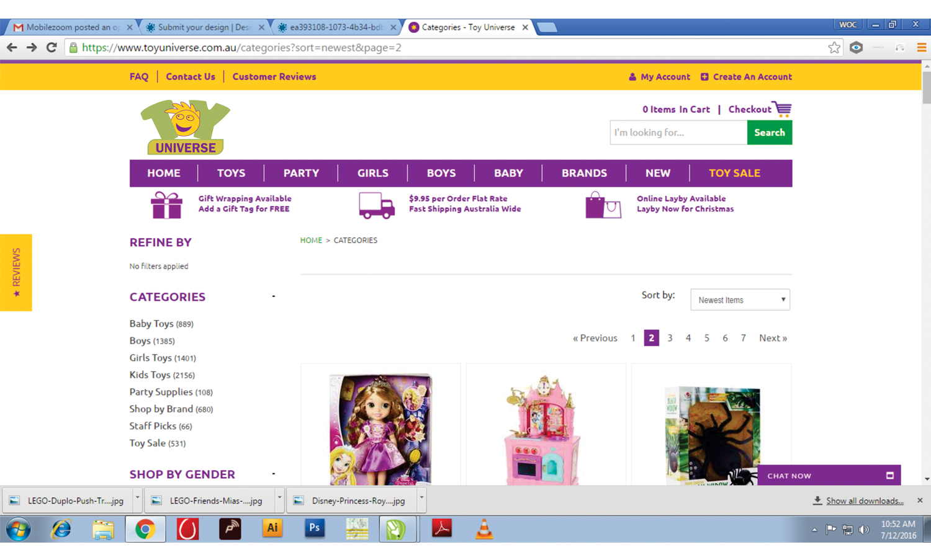
Task: Show hidden tray icons arrow
Action: tap(814, 530)
